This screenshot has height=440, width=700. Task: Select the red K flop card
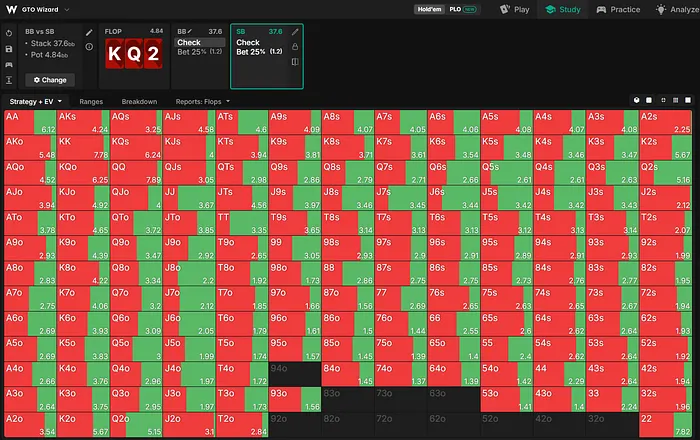pos(115,54)
